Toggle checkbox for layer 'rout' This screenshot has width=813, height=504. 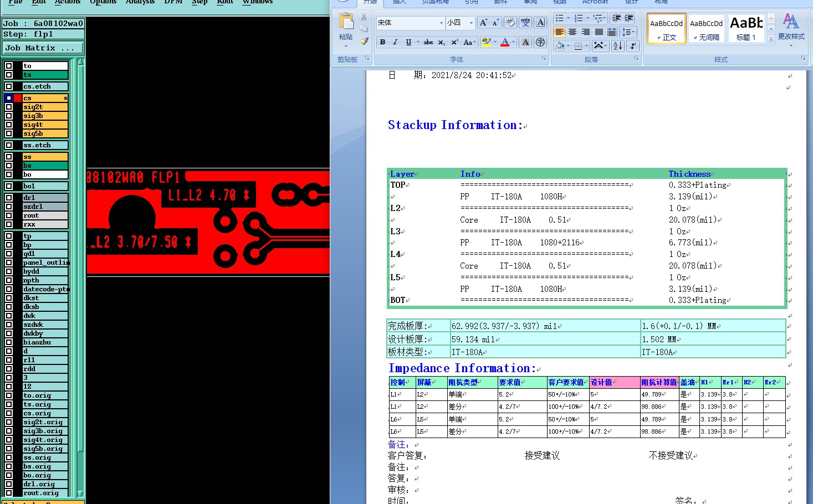coord(9,215)
